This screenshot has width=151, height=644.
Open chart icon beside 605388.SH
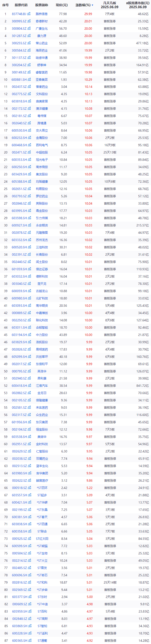[x=29, y=181]
